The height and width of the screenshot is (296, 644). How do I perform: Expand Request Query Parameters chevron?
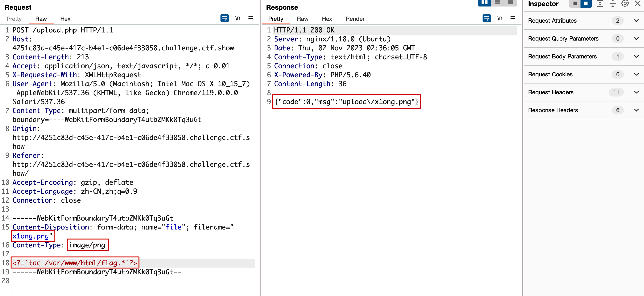(x=636, y=39)
